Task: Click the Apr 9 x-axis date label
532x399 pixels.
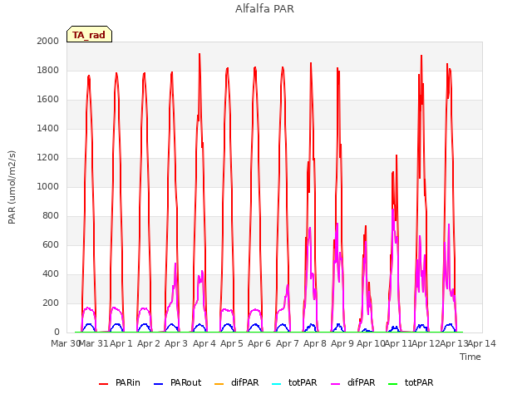Action: 342,343
